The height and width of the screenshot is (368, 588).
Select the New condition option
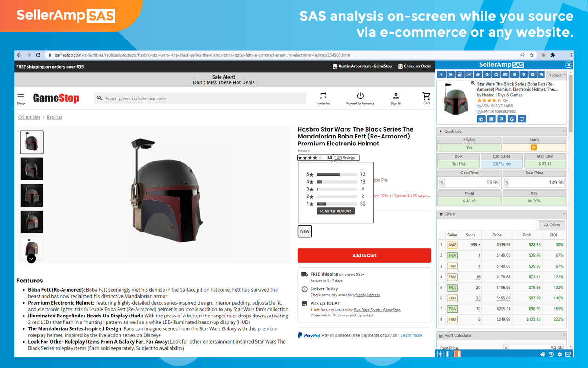coord(305,231)
